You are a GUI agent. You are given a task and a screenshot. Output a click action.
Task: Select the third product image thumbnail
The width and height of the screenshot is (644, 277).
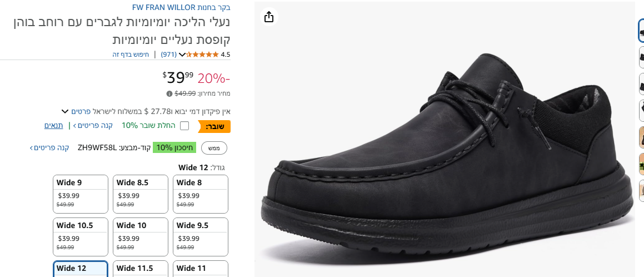pos(641,85)
